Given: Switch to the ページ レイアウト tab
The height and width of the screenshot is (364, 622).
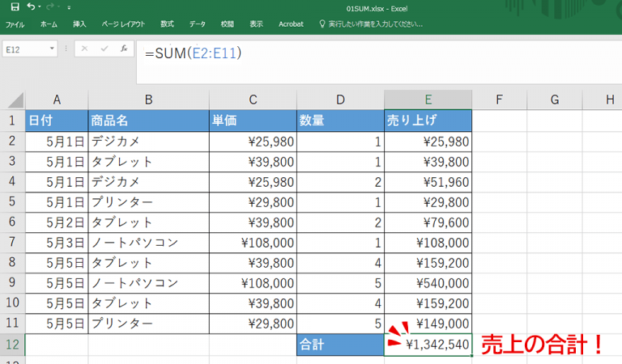Looking at the screenshot, I should pyautogui.click(x=123, y=24).
